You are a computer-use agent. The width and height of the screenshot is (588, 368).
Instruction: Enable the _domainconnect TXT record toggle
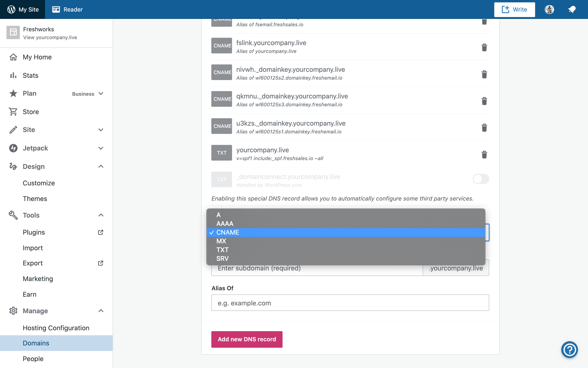click(481, 179)
